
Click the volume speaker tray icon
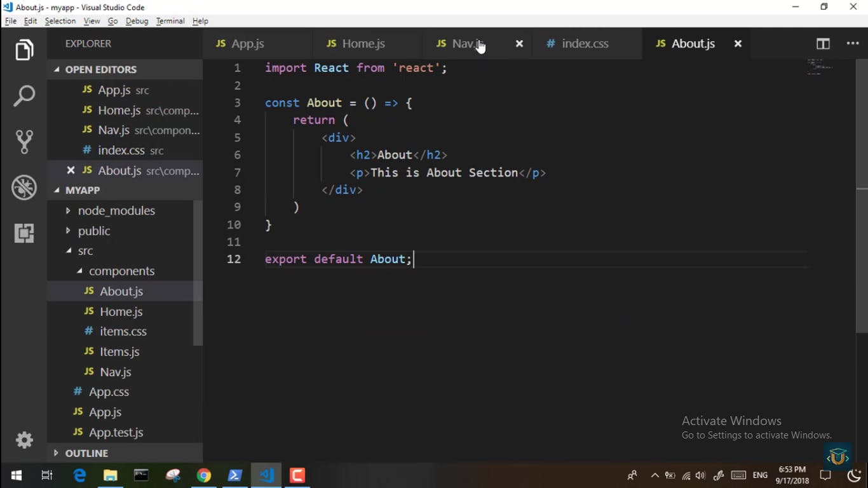click(x=701, y=475)
